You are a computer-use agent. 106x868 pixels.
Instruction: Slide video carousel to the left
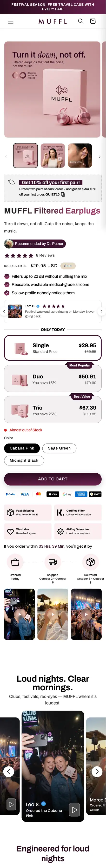[x=9, y=771]
